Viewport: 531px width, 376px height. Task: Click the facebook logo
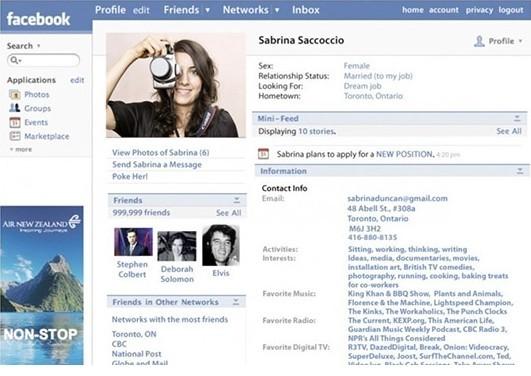point(38,19)
